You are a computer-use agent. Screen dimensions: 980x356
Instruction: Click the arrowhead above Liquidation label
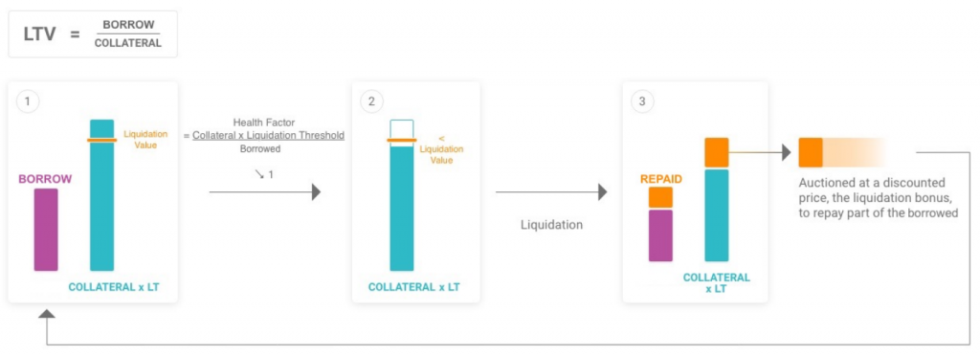603,192
